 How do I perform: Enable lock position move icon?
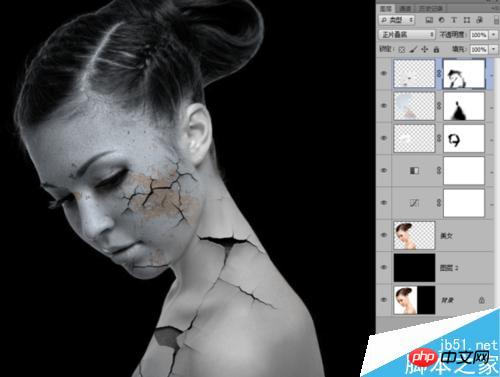(x=425, y=50)
